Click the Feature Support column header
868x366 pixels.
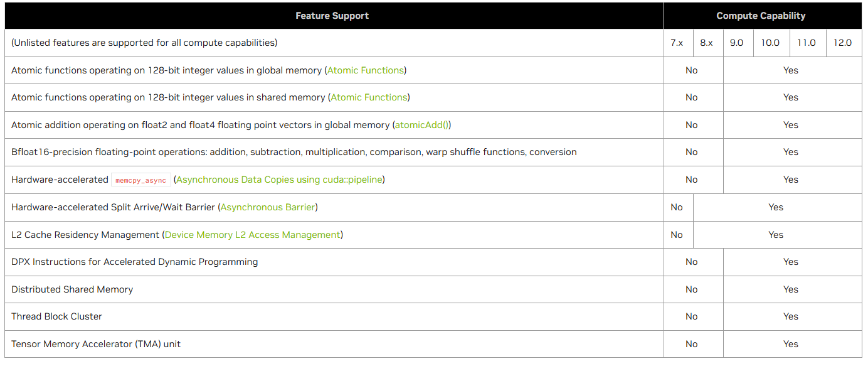(x=332, y=16)
